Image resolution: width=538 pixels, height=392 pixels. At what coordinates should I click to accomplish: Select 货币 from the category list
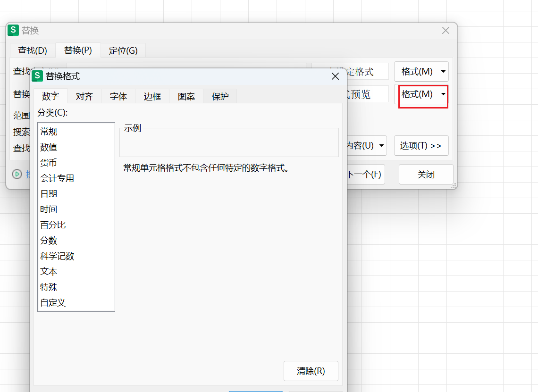click(x=49, y=163)
